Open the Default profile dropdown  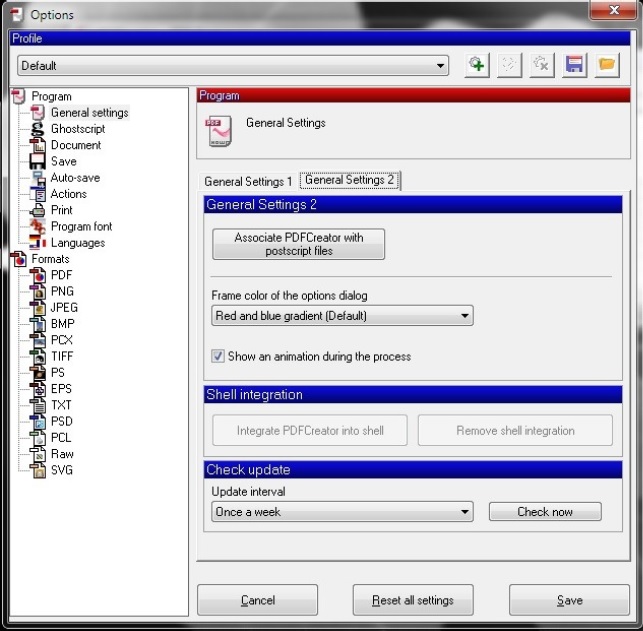tap(233, 66)
